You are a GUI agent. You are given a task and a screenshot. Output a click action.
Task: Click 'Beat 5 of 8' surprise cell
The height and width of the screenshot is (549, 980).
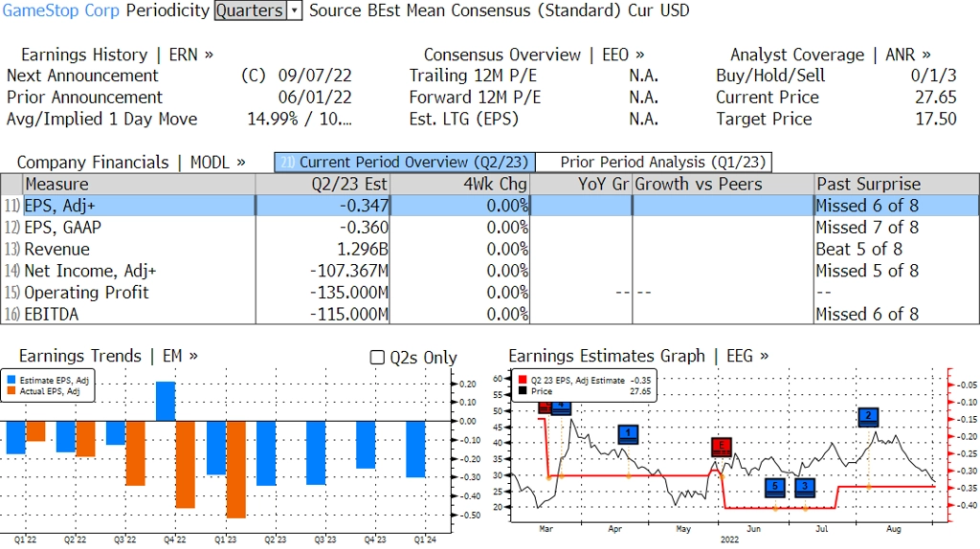(858, 250)
